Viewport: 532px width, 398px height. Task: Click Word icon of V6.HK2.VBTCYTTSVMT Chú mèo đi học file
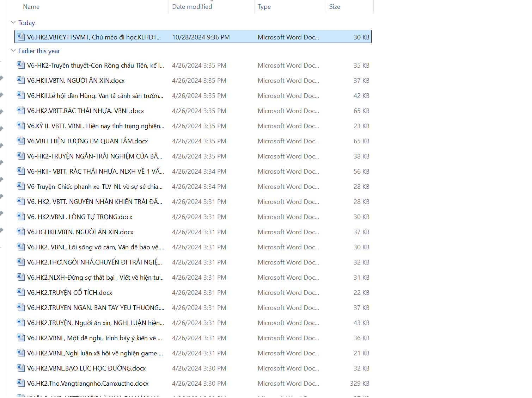pos(21,37)
